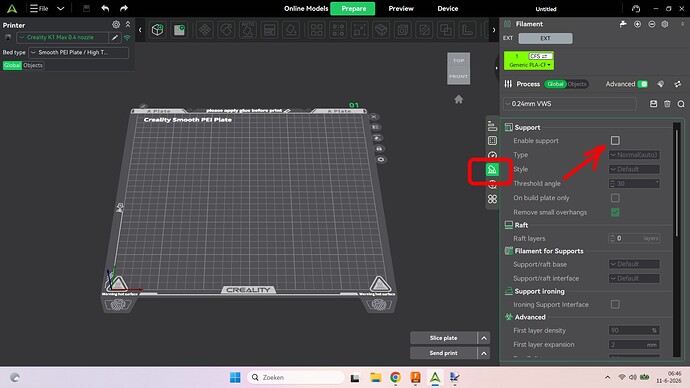Open the Support/raft base dropdown
The width and height of the screenshot is (690, 388).
point(634,264)
